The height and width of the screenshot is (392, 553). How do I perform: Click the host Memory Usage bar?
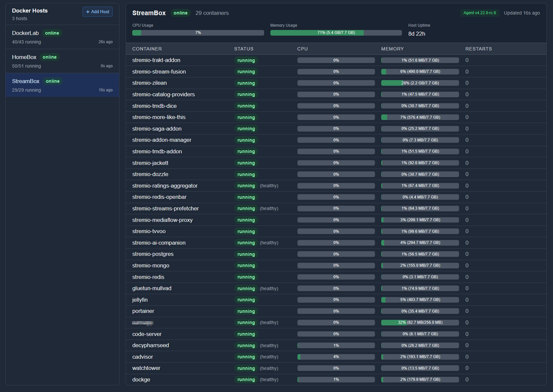point(336,33)
